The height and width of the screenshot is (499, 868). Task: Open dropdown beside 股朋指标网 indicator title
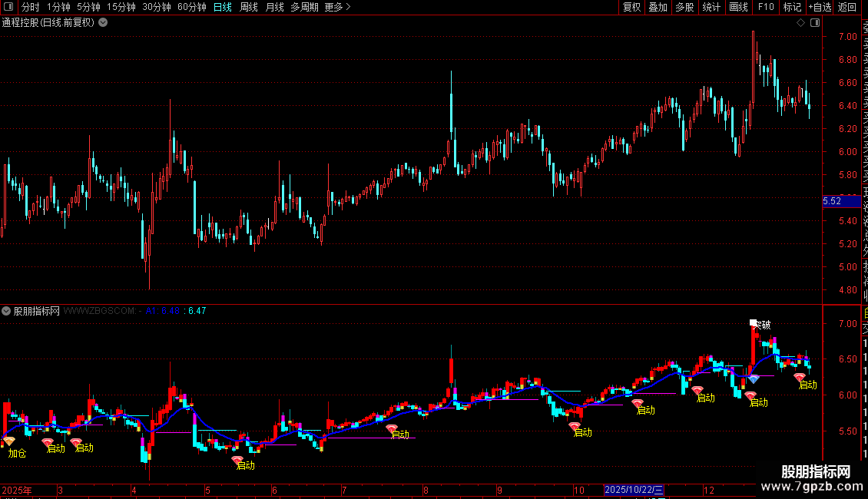pos(6,311)
